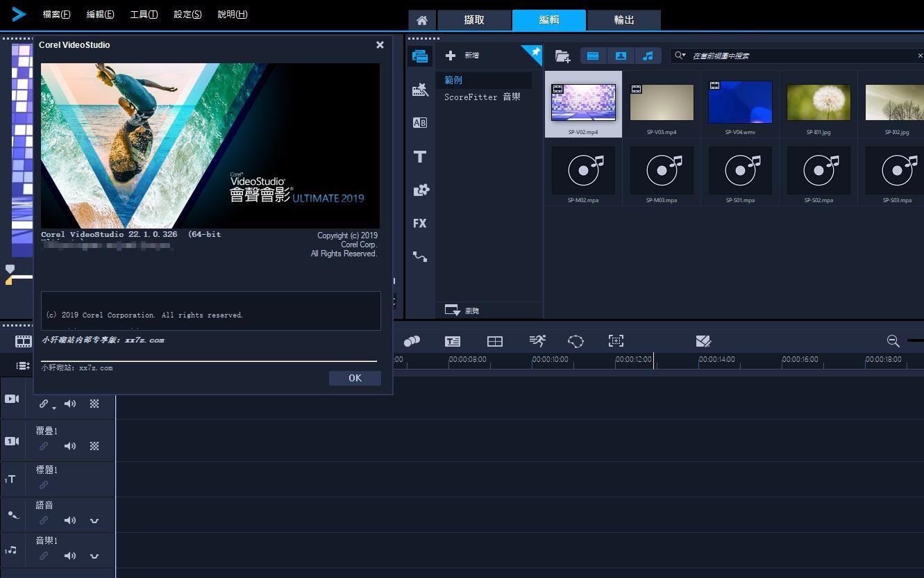This screenshot has width=924, height=578.
Task: Expand audio options on 語音 track
Action: (x=94, y=520)
